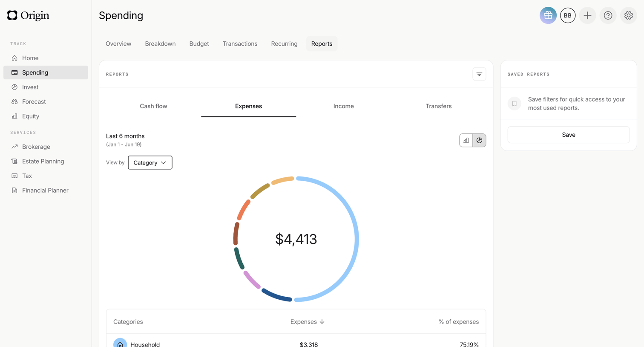Open the Transactions tab
Screen dimensions: 644x347
tap(240, 43)
